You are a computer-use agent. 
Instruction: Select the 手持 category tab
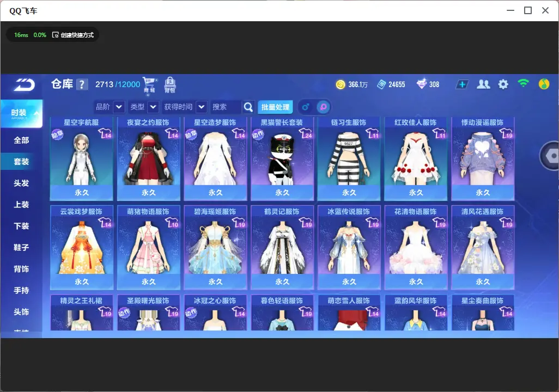[x=21, y=290]
